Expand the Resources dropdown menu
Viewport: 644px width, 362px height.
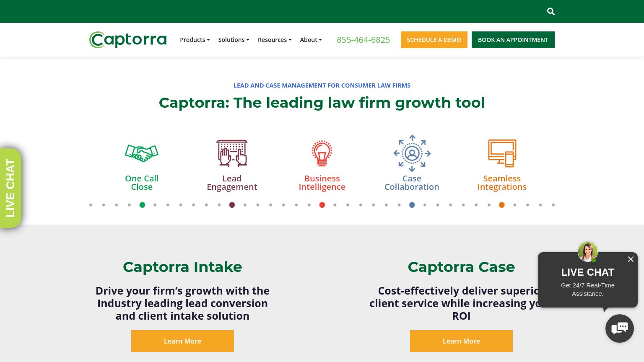[275, 40]
